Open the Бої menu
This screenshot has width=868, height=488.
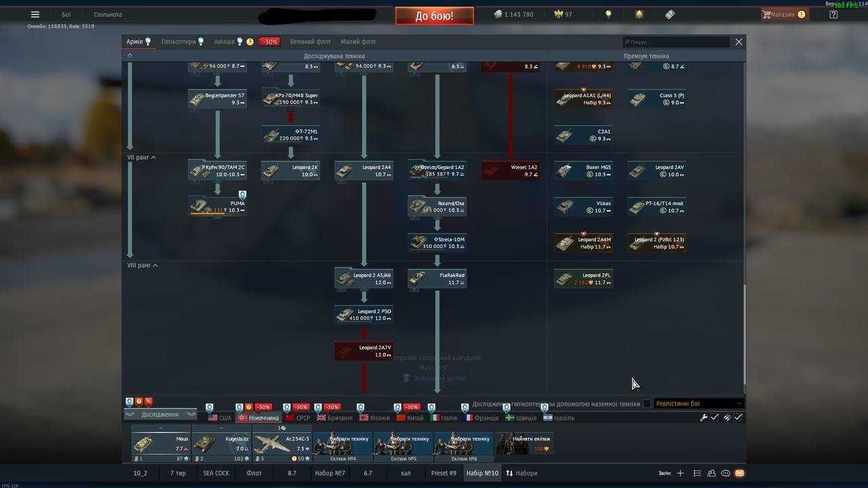tap(66, 14)
